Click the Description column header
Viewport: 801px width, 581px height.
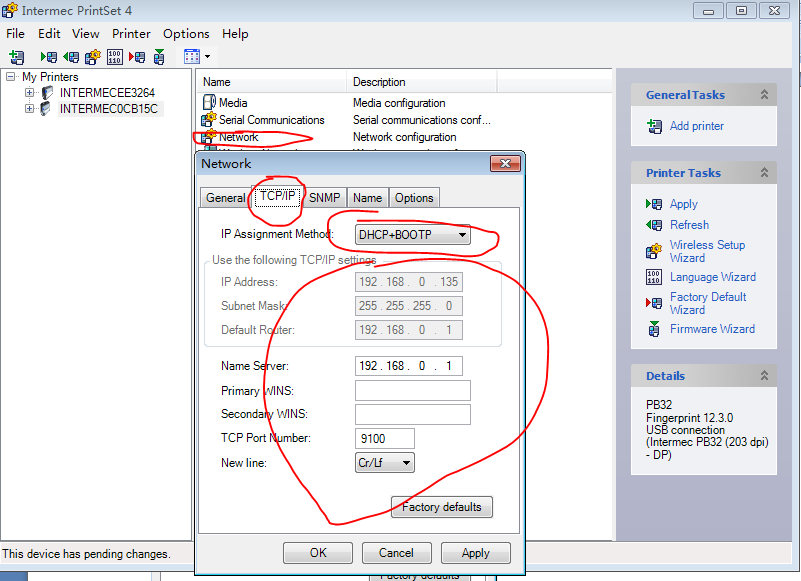tap(421, 82)
